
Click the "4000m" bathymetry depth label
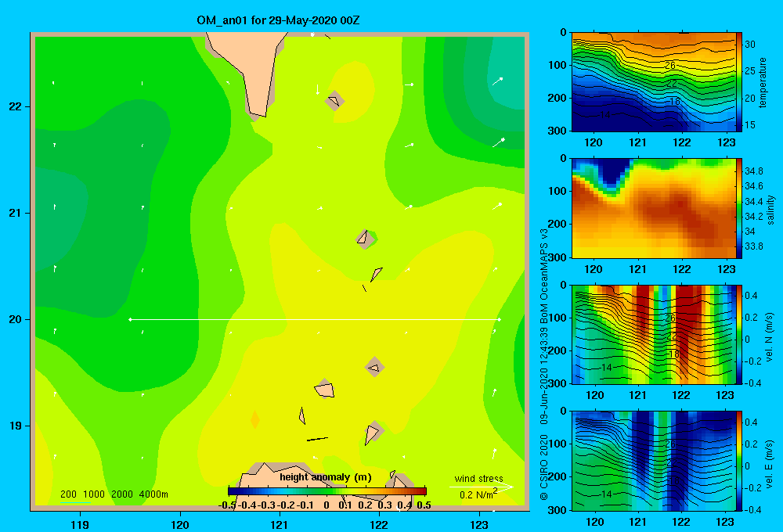pos(153,494)
